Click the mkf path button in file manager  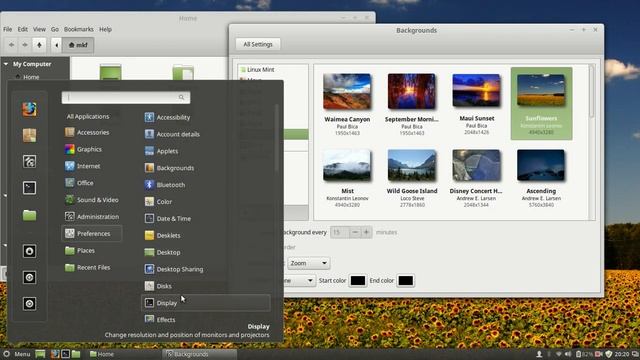(78, 45)
